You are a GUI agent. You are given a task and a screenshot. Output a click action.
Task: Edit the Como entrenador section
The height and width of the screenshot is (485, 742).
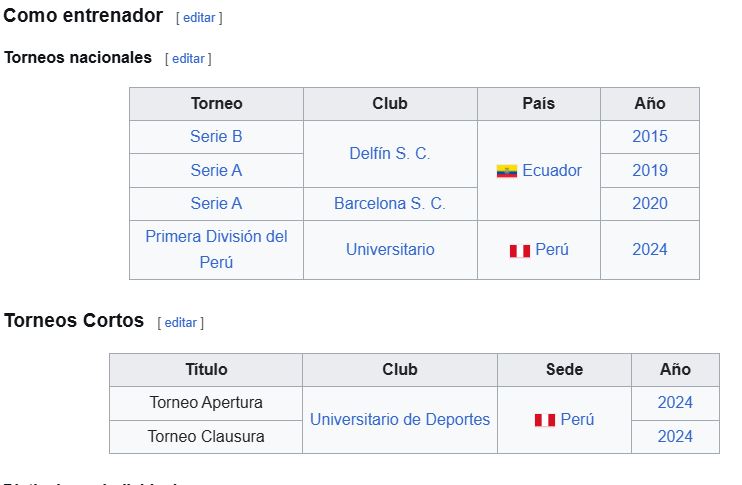[199, 18]
